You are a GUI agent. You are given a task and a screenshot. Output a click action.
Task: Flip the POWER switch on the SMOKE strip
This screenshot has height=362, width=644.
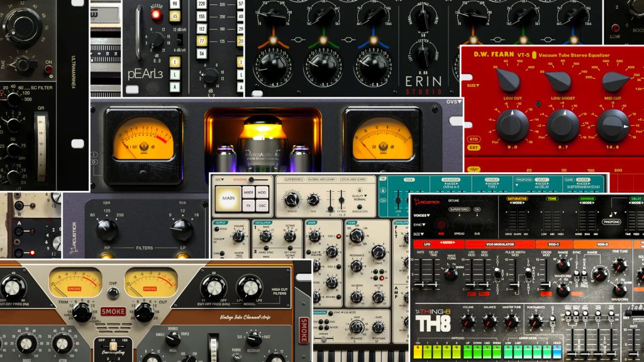pos(236,358)
